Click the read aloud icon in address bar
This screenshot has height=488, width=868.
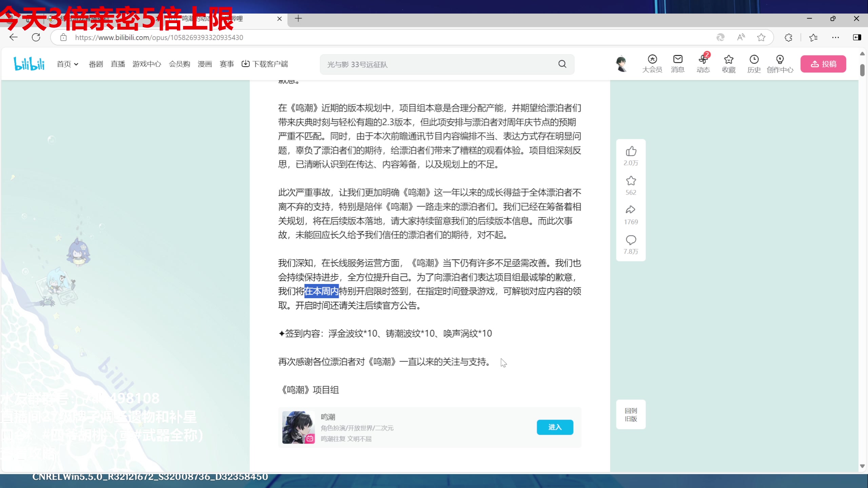click(741, 37)
